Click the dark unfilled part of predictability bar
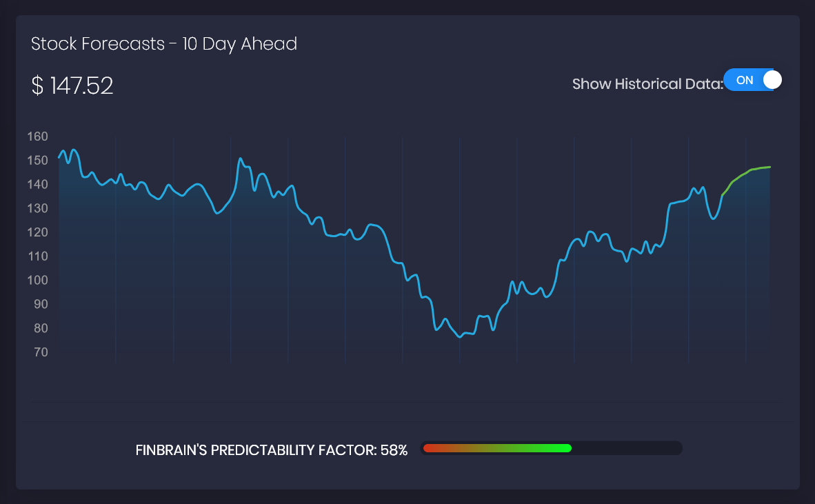815x504 pixels. coord(626,448)
